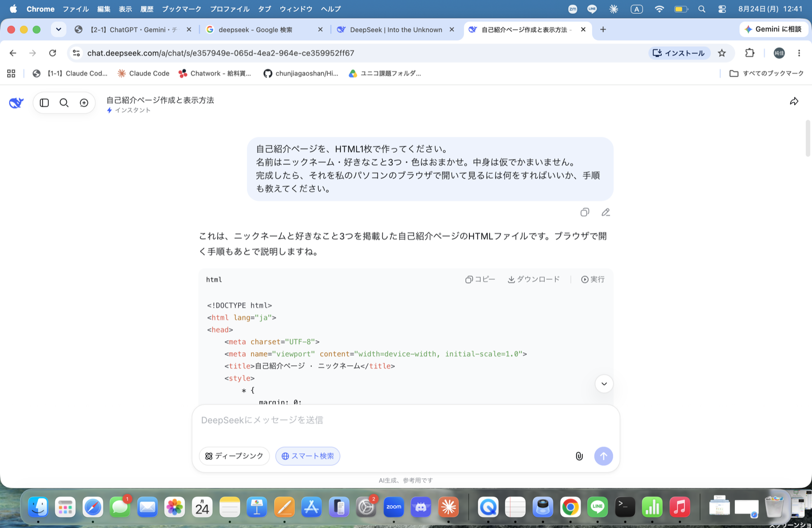Switch to DeepSeek | Into the Unknown tab

[396, 29]
